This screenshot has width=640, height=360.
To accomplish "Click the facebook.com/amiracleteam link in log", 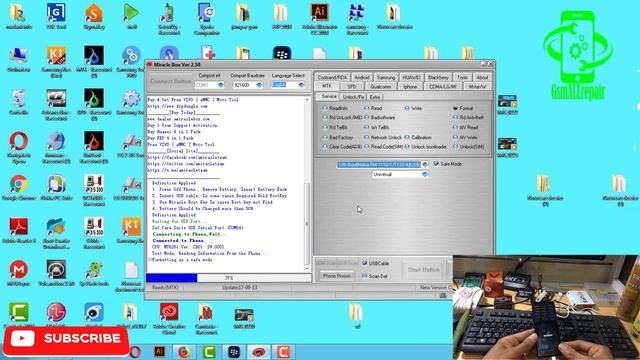I will click(x=187, y=157).
